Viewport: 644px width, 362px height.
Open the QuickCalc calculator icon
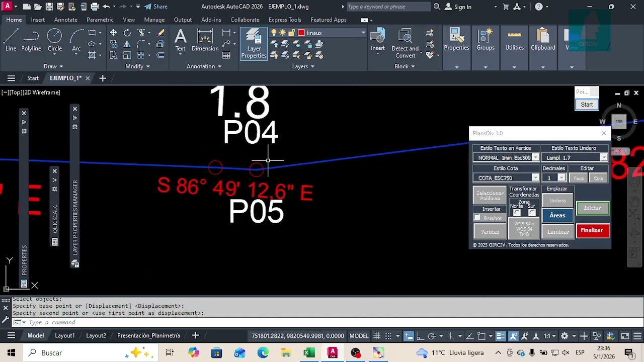(54, 242)
